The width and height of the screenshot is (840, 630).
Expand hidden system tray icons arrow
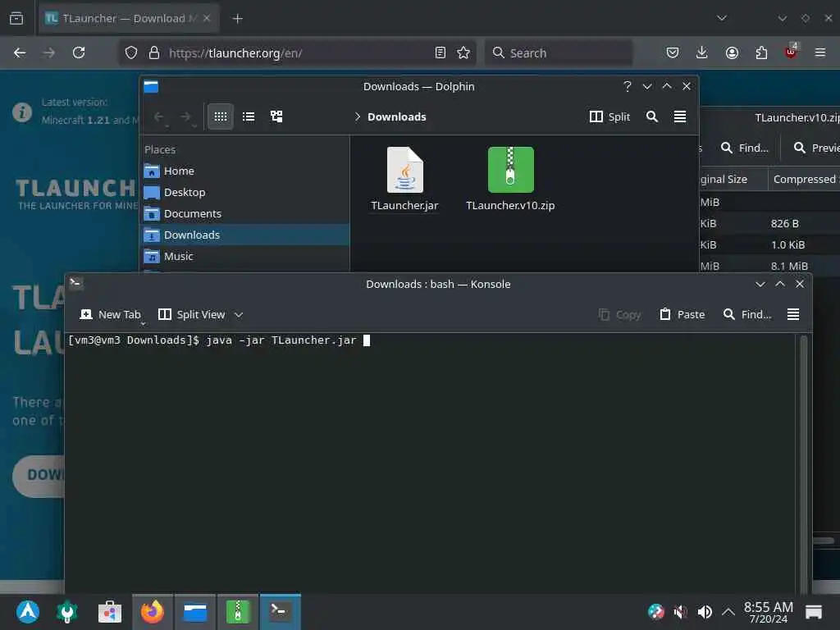728,611
